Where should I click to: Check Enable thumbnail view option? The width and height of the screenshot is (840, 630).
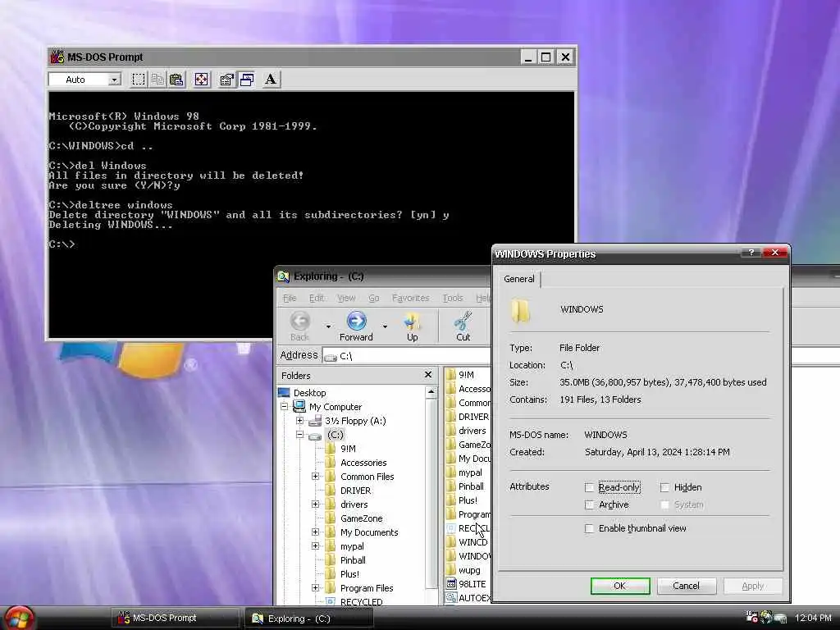pyautogui.click(x=589, y=528)
